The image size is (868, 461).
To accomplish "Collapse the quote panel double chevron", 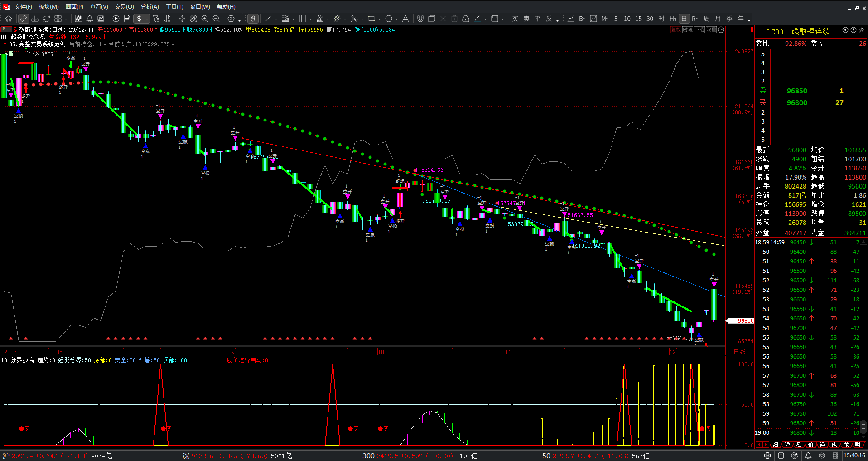I will [x=862, y=30].
